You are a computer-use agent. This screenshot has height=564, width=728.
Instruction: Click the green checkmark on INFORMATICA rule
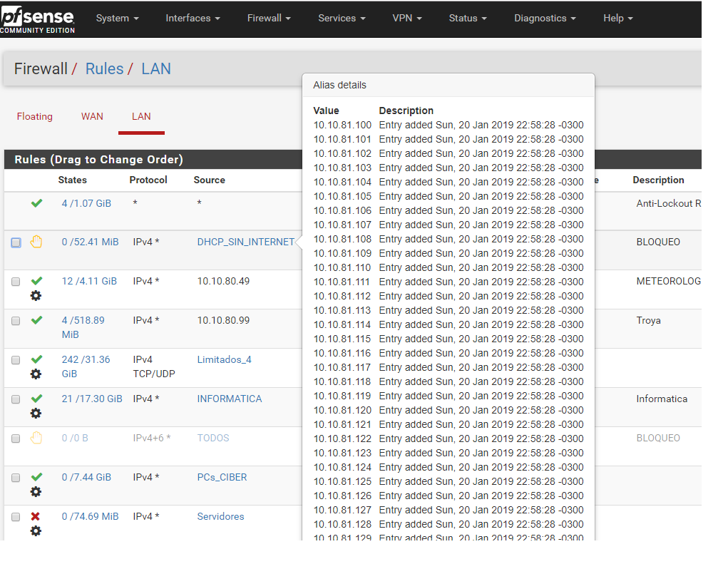[x=36, y=399]
